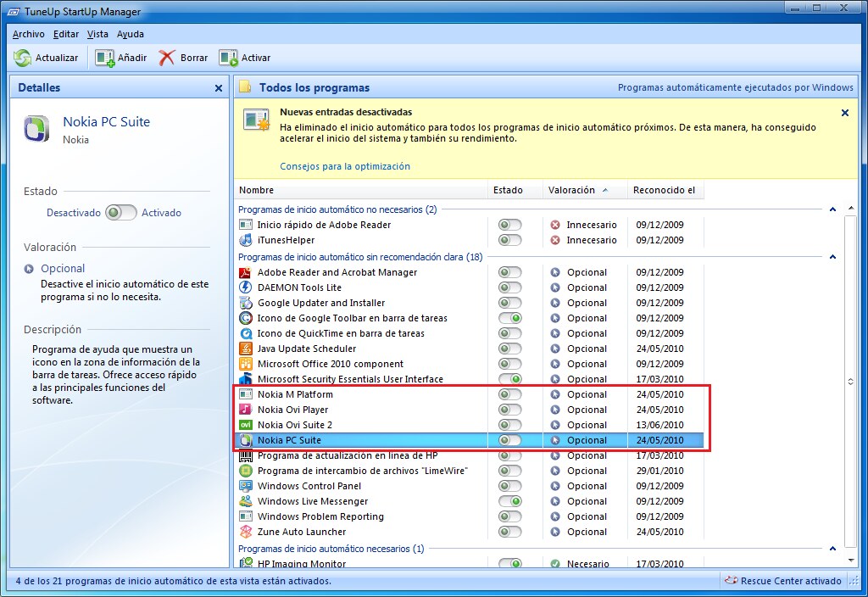The image size is (868, 597).
Task: Open the Vista menu
Action: [x=97, y=34]
